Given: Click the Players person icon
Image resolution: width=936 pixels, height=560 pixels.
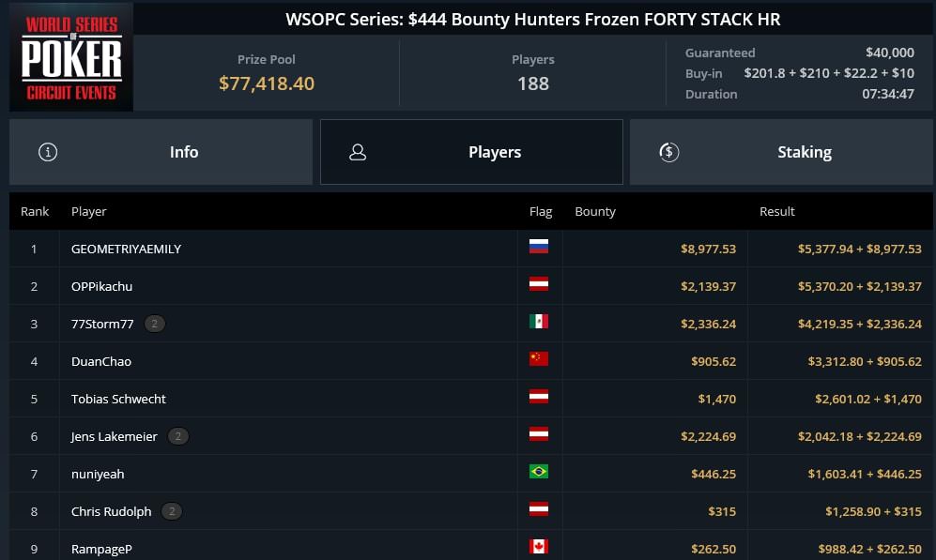Looking at the screenshot, I should click(358, 152).
